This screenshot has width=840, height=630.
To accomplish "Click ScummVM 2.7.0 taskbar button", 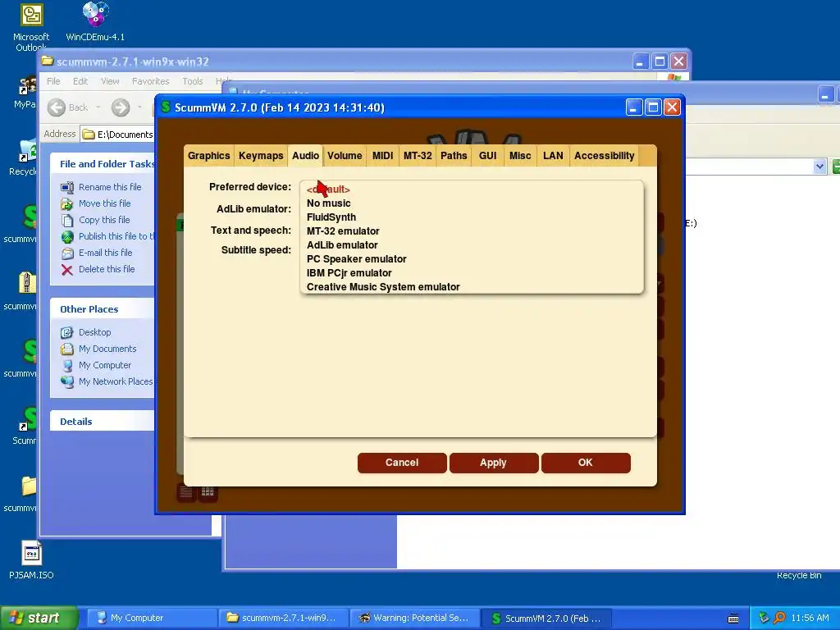I will pyautogui.click(x=546, y=618).
